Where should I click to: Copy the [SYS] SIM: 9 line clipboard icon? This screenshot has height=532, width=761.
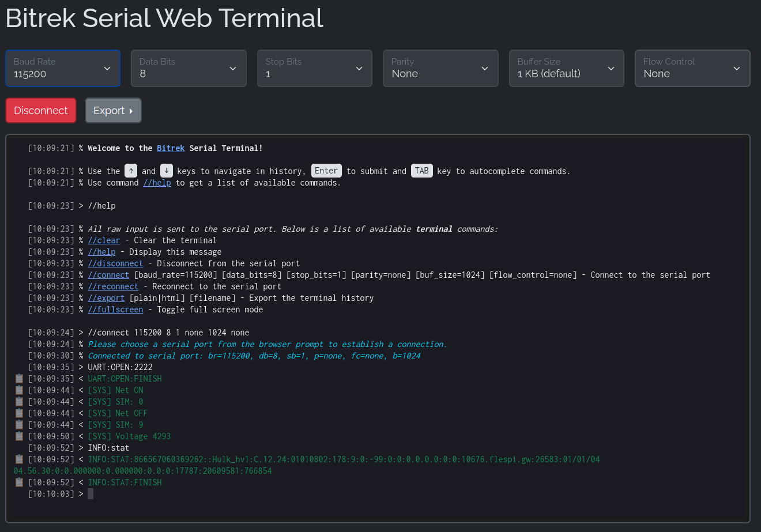[19, 425]
